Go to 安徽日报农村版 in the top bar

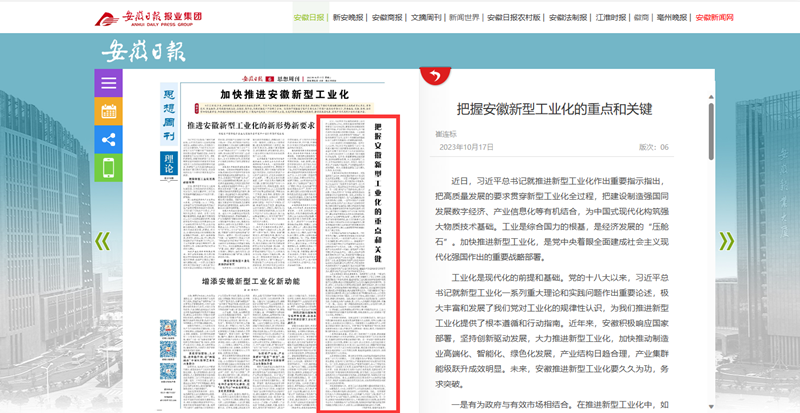pyautogui.click(x=514, y=18)
